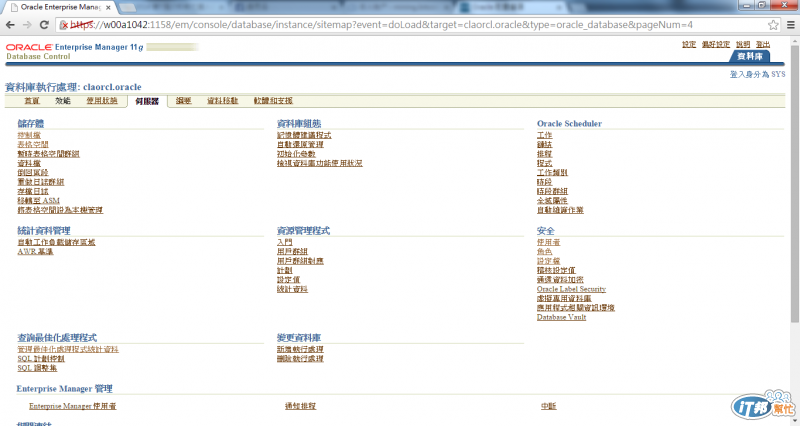Open the 資料移動 data movement tab
Image resolution: width=800 pixels, height=426 pixels.
pos(222,101)
